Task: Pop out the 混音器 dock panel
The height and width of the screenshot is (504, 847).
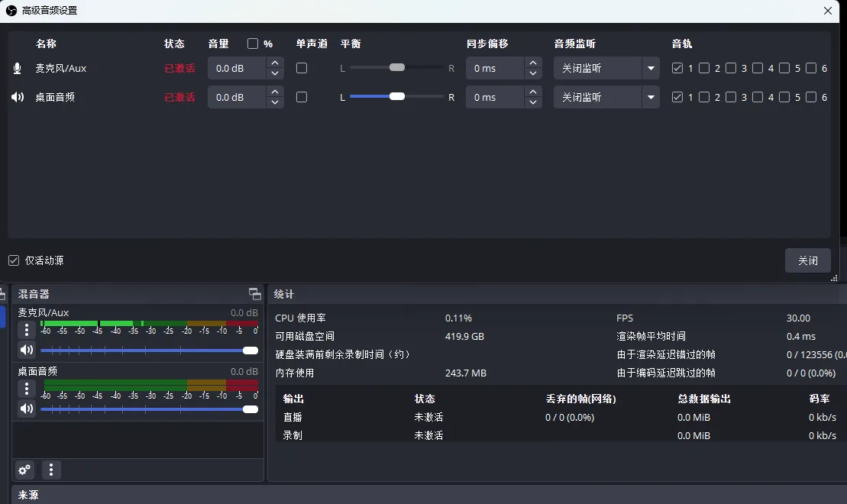Action: click(255, 294)
